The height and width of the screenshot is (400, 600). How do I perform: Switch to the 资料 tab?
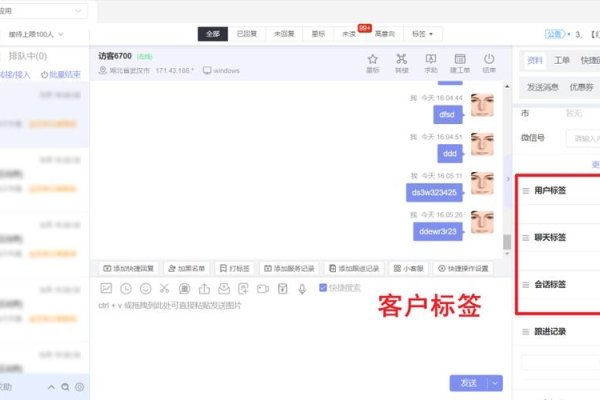click(x=535, y=60)
